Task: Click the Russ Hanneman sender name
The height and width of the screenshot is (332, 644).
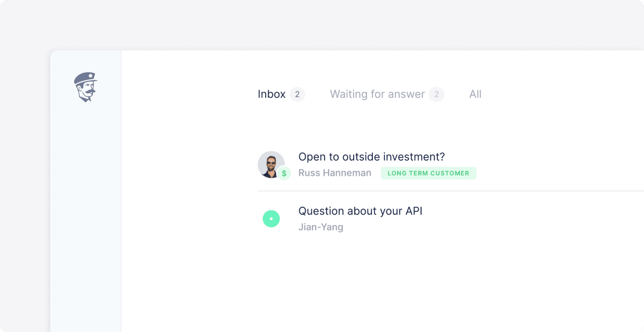Action: click(335, 173)
